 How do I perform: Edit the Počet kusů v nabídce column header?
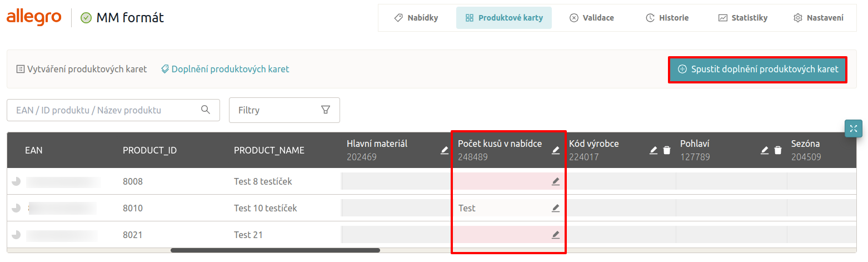tap(555, 150)
